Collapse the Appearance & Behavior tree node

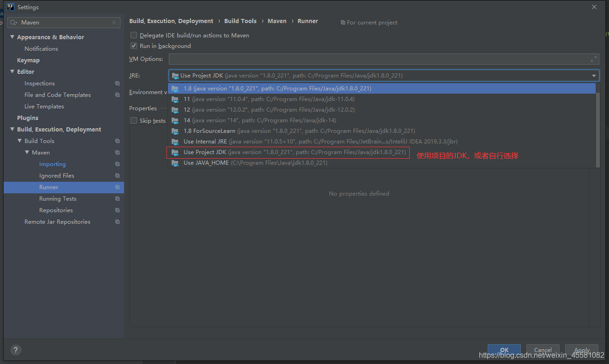click(x=12, y=37)
